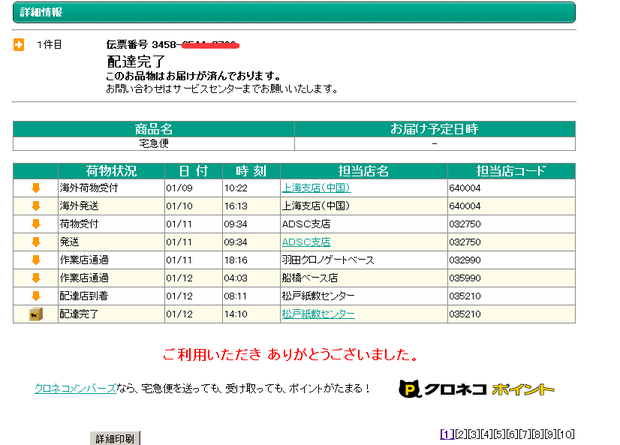620x445 pixels.
Task: Click the arrow for 作業店通過 at 18:16
Action: click(x=35, y=259)
